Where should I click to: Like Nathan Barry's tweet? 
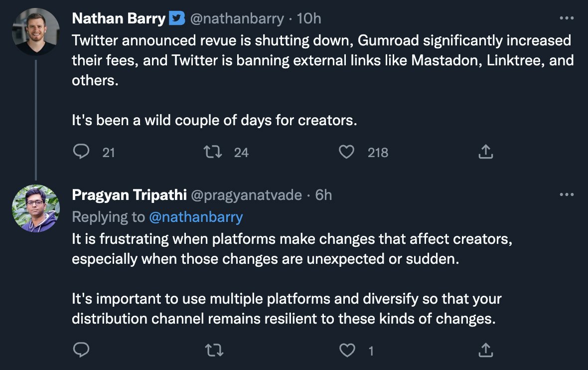pyautogui.click(x=346, y=152)
